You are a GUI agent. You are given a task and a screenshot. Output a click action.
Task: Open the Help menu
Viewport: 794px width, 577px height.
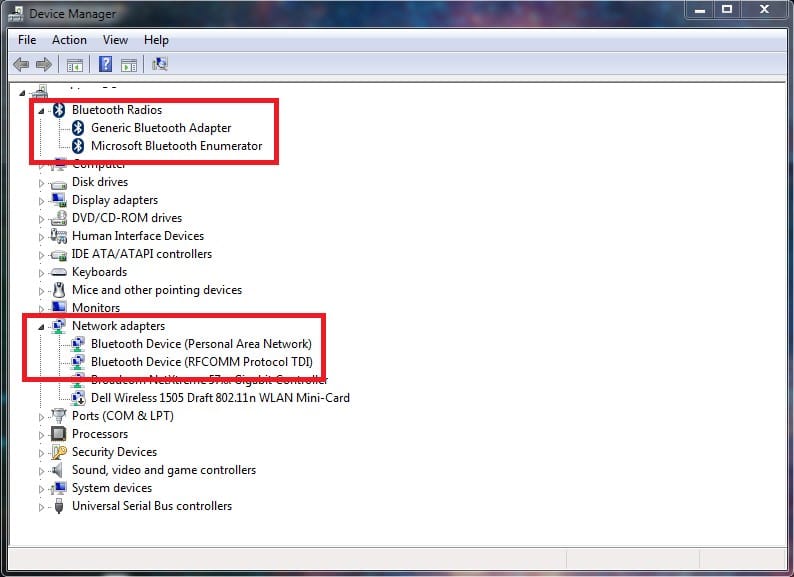click(156, 40)
